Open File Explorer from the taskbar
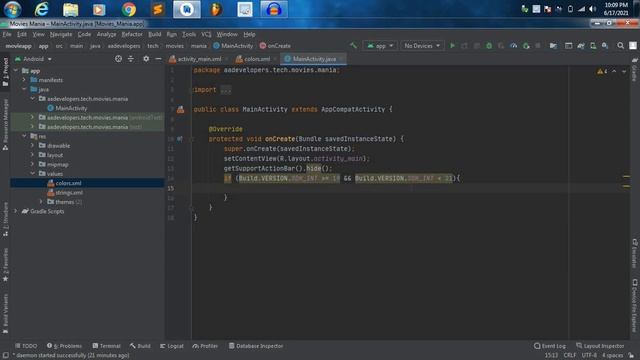640x360 pixels. click(70, 9)
